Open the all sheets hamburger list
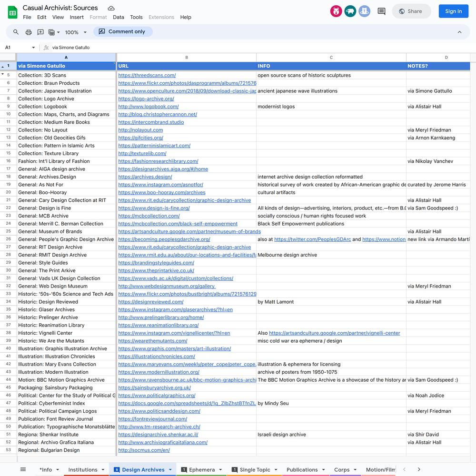This screenshot has width=476, height=476. 23,469
